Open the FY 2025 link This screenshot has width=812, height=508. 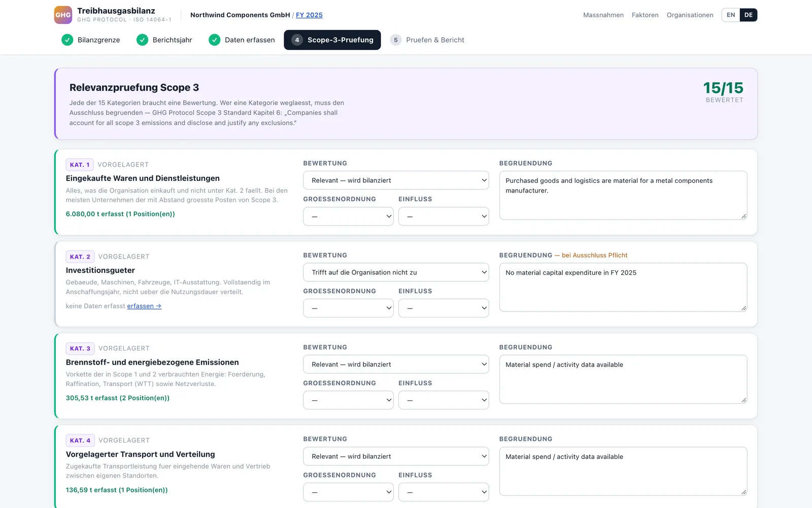click(309, 15)
